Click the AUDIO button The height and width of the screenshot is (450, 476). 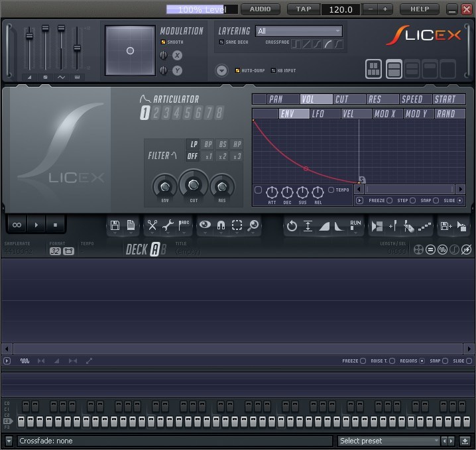[x=260, y=9]
